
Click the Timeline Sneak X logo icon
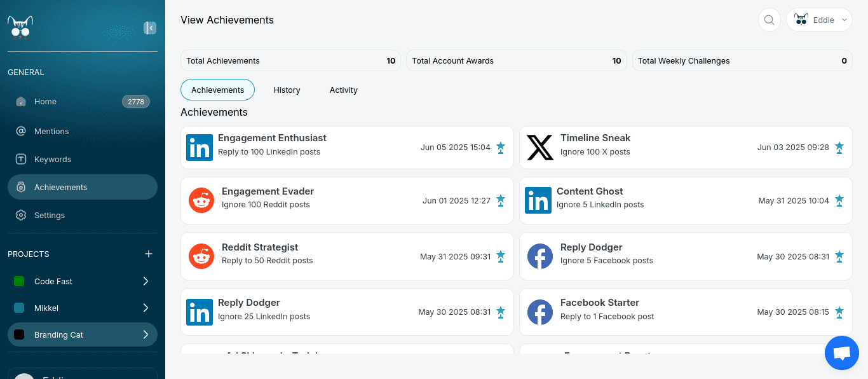[x=540, y=148]
